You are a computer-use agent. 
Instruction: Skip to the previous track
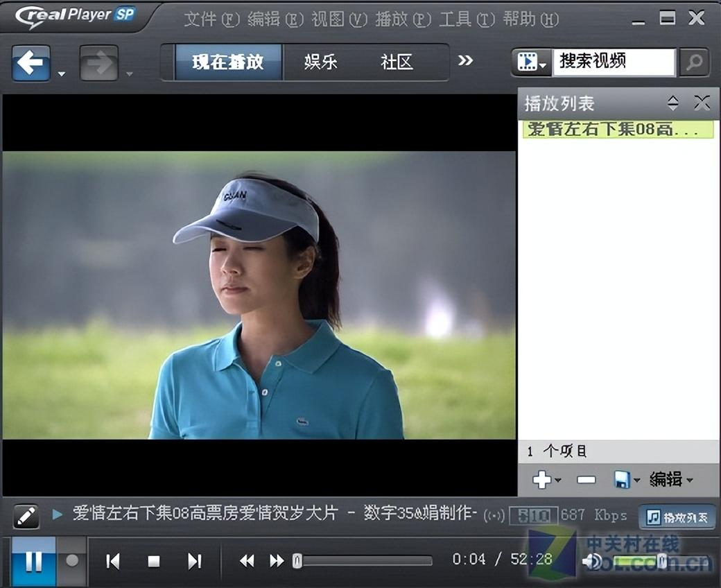coord(113,561)
